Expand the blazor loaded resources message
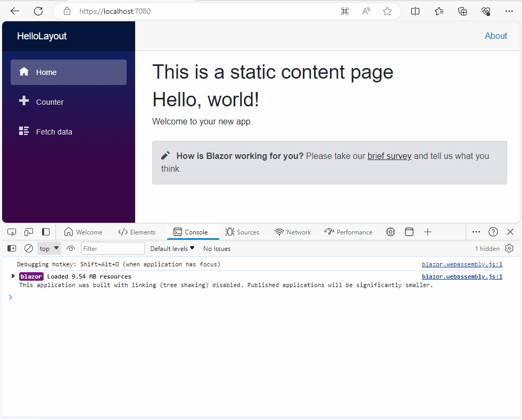This screenshot has width=522, height=420. [x=13, y=276]
